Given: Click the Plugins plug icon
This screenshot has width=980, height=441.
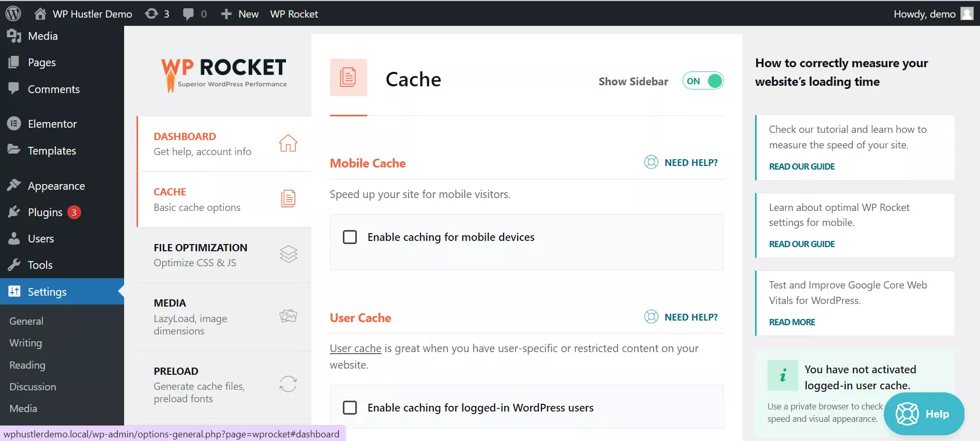Looking at the screenshot, I should click(14, 212).
